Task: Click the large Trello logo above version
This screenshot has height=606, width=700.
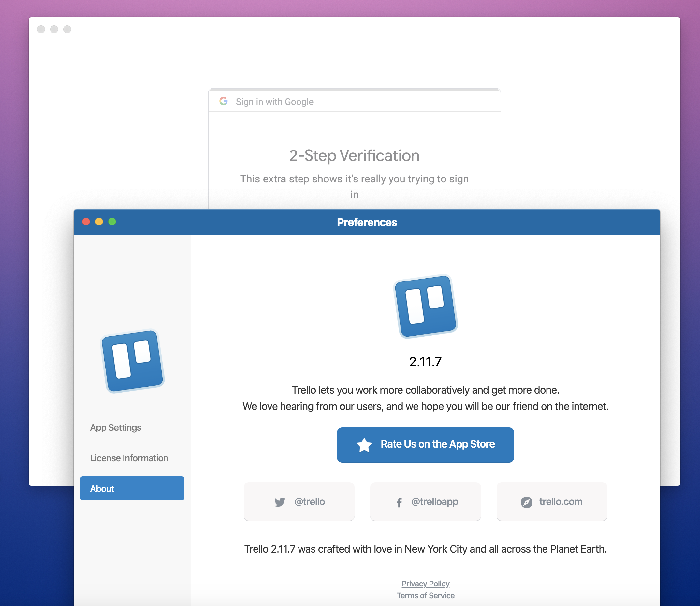Action: (425, 306)
